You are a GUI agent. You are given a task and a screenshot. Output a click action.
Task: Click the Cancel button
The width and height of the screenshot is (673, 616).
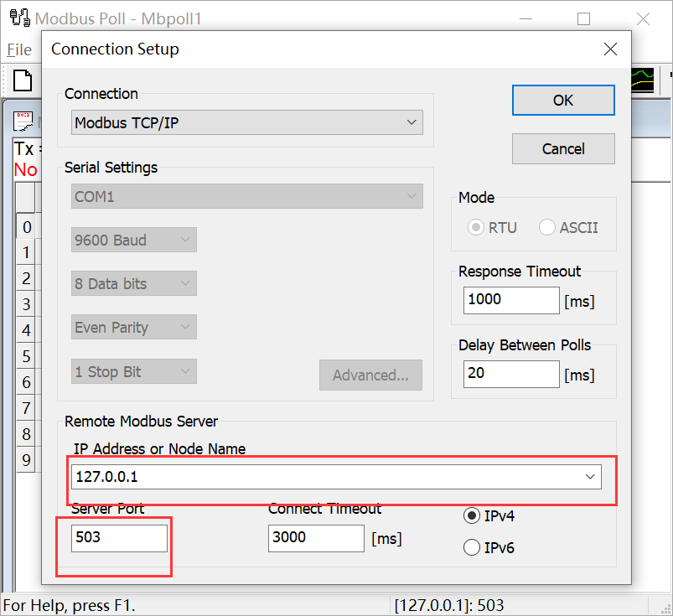coord(563,149)
